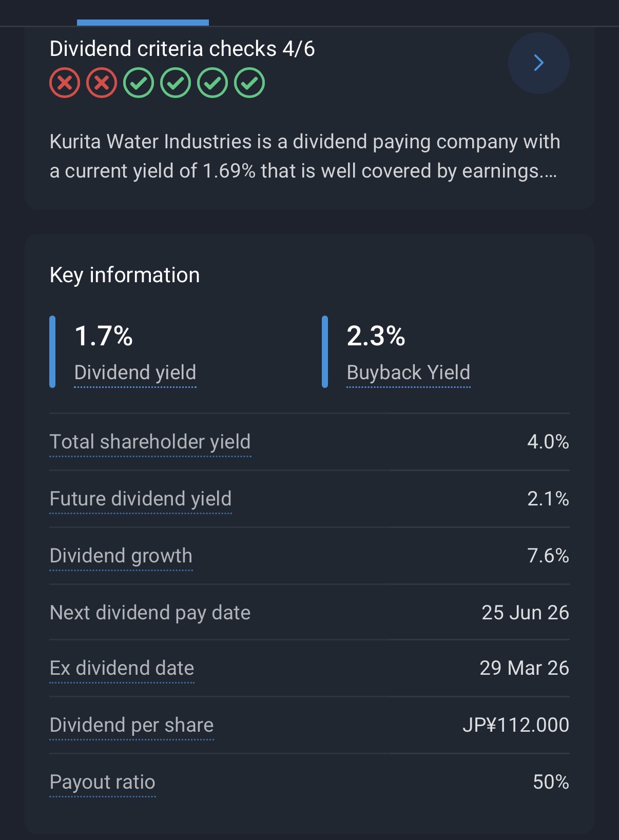Tap the Dividend growth term
619x840 pixels.
click(121, 556)
